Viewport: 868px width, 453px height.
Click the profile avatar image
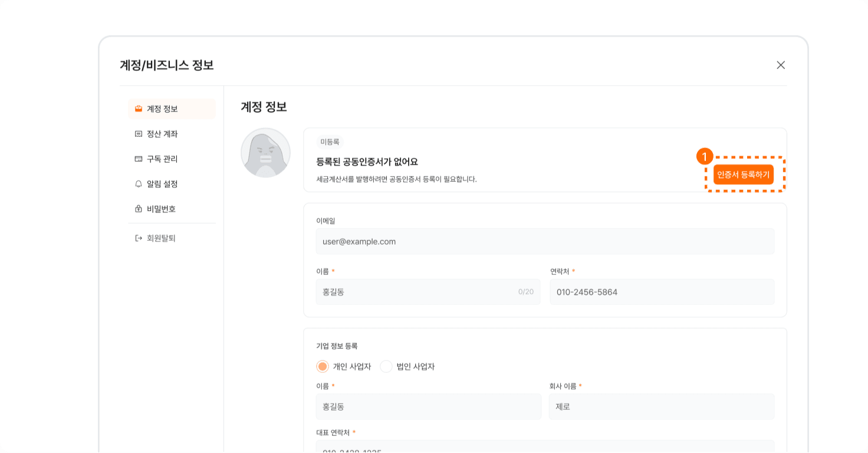click(265, 153)
